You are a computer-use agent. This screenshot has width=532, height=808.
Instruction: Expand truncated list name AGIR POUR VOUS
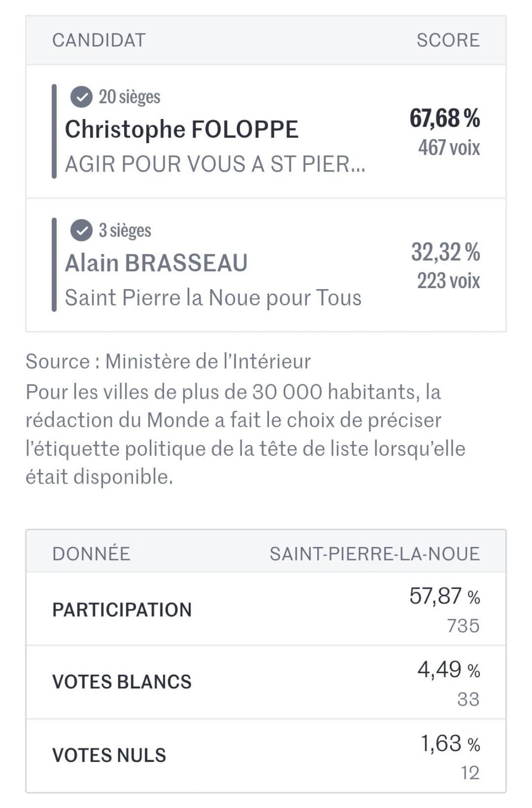(215, 164)
